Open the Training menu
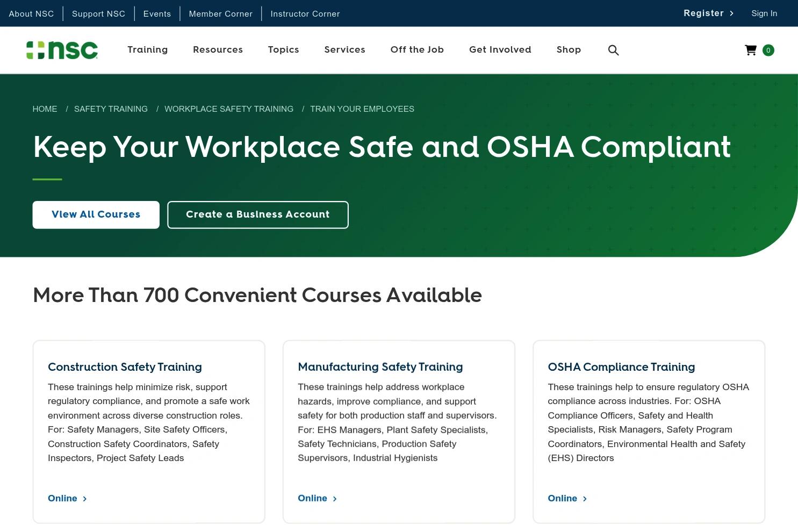The image size is (798, 532). point(148,49)
